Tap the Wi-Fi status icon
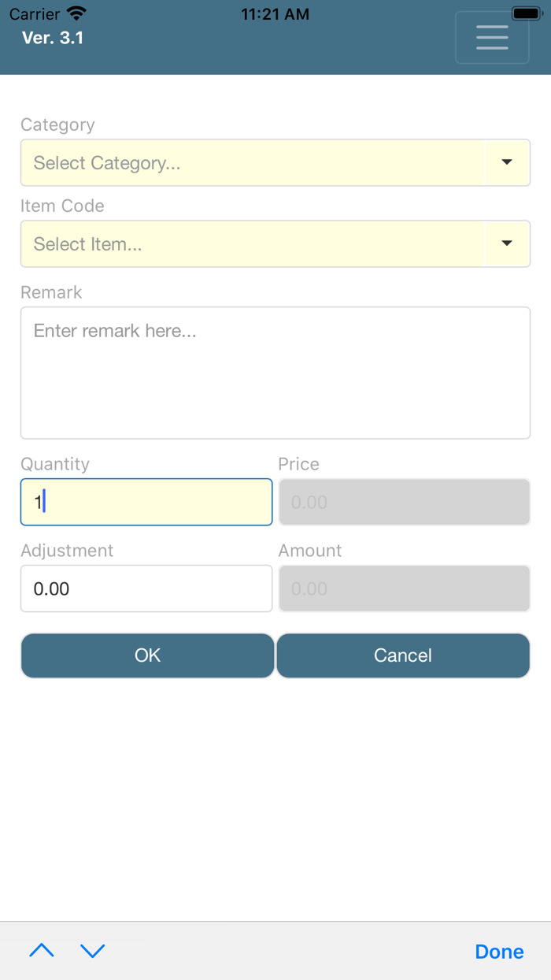Screen dimensions: 551x980 tap(76, 13)
